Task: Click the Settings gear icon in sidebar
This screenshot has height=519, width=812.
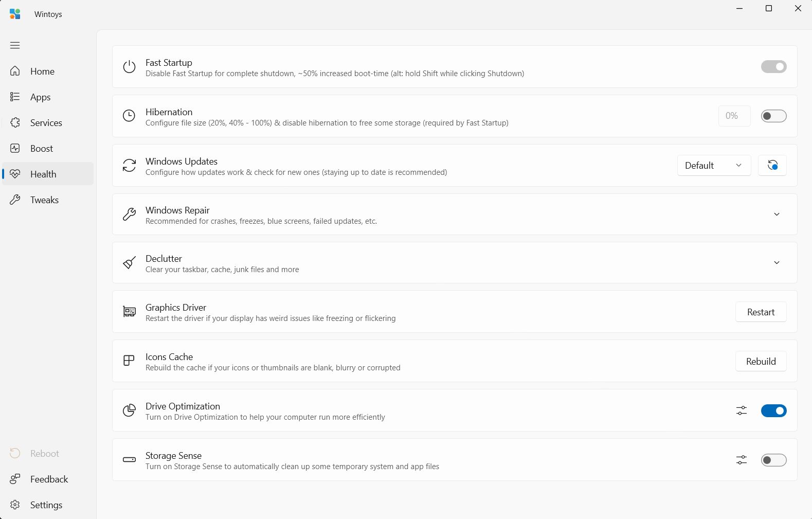Action: coord(15,505)
